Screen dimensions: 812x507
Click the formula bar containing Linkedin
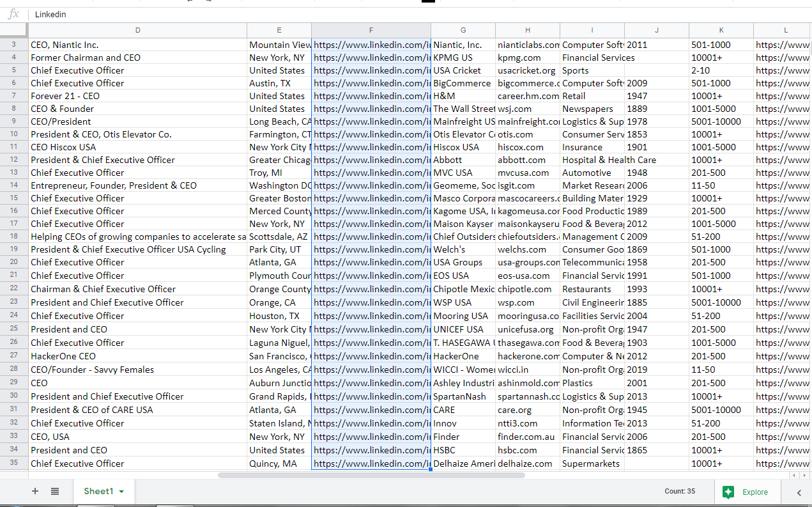[383, 14]
